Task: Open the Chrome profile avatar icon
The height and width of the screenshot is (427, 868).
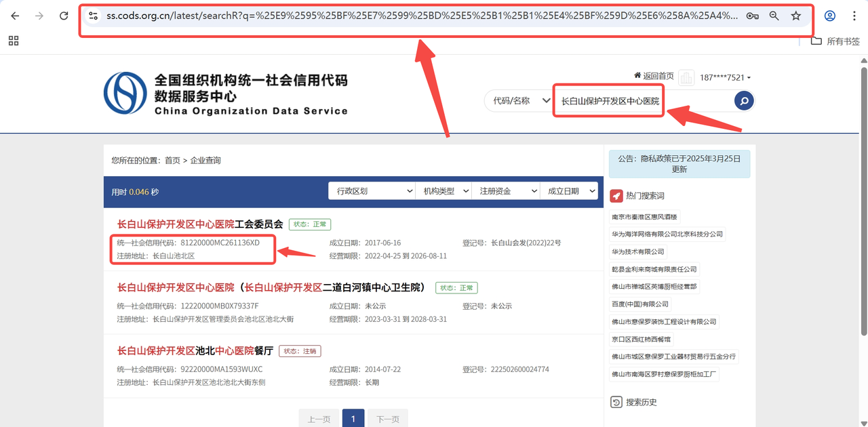Action: pos(829,16)
